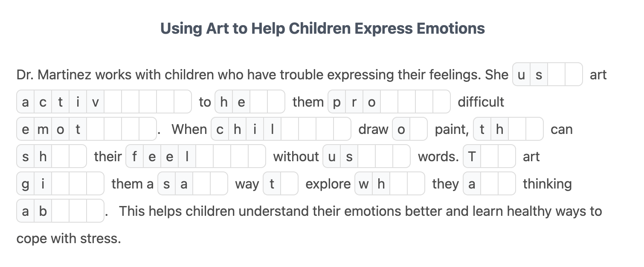Image resolution: width=644 pixels, height=267 pixels.
Task: Select the empty box after 'o' following 'draw'
Action: point(418,129)
